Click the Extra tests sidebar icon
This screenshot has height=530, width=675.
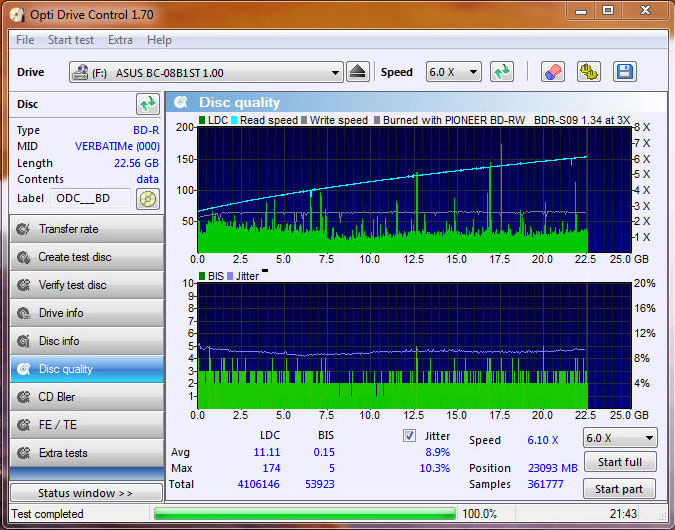(23, 453)
